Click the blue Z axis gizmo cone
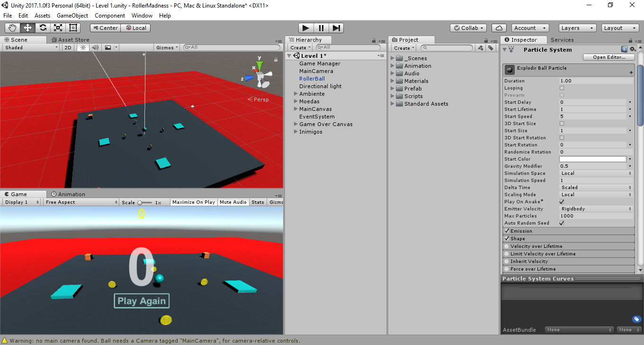This screenshot has width=644, height=345. pyautogui.click(x=250, y=79)
